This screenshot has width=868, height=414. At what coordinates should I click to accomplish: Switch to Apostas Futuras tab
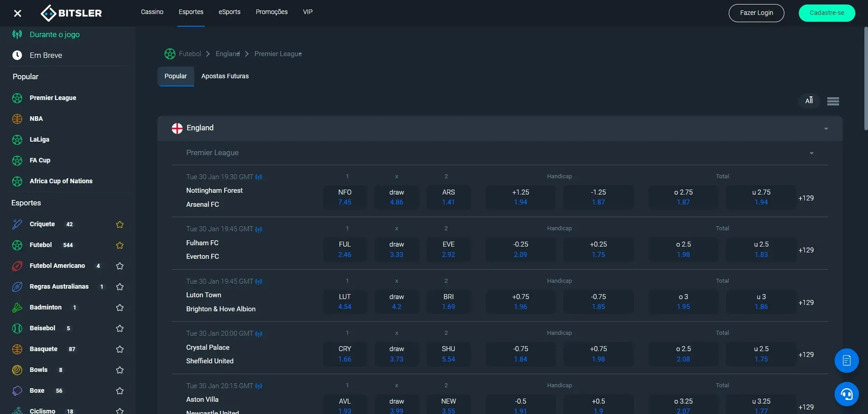coord(225,76)
